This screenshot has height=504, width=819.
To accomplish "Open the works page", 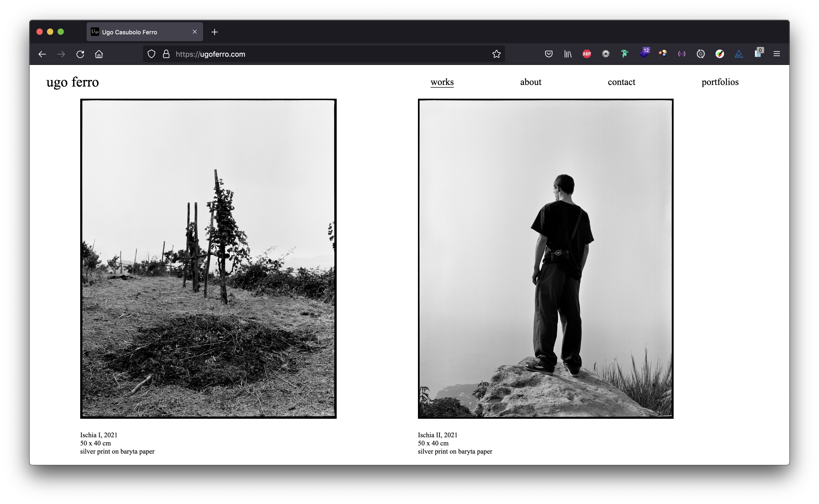I will point(442,82).
